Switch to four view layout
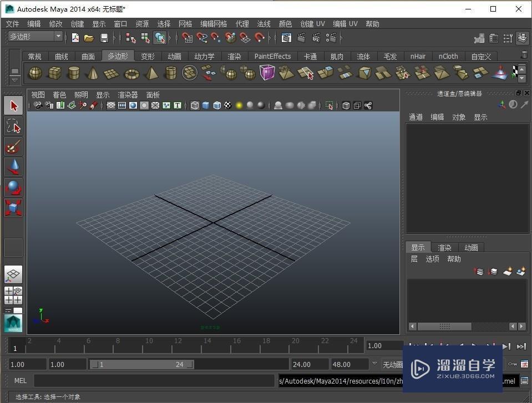532x403 pixels. coord(13,295)
